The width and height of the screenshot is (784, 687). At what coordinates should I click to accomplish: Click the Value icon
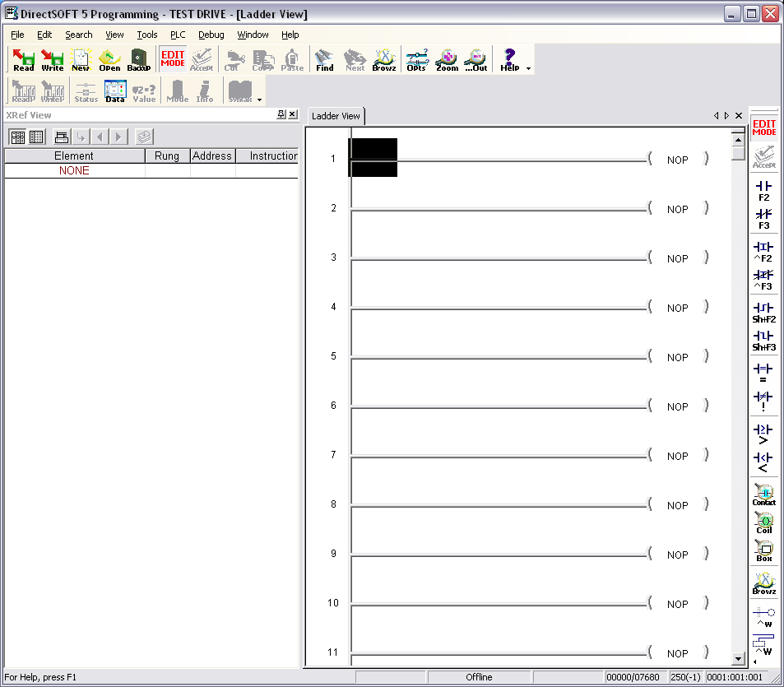click(144, 91)
